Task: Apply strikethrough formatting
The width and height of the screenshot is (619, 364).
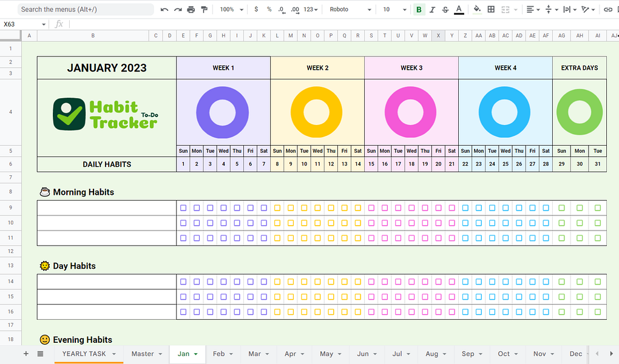Action: [x=445, y=10]
